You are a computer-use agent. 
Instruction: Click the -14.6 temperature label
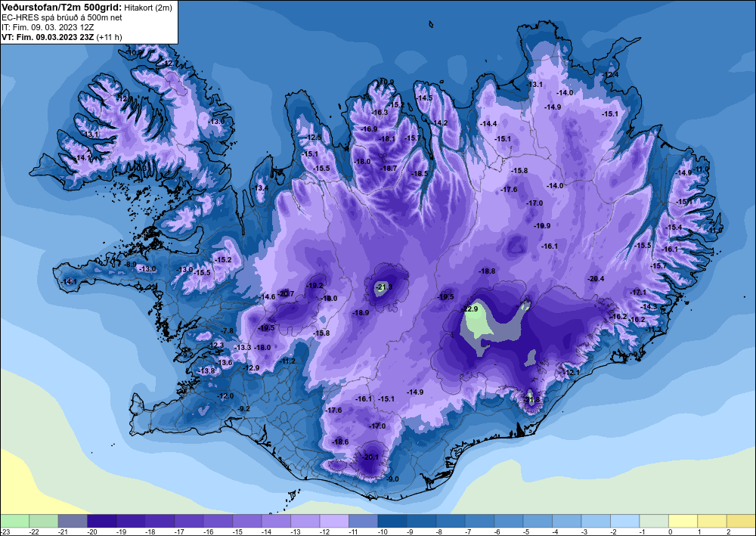coord(267,297)
